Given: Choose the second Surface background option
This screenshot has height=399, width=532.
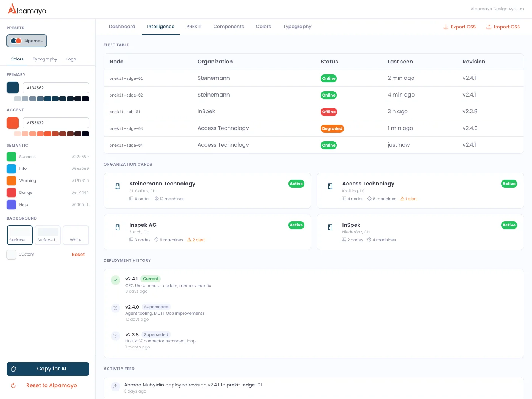Looking at the screenshot, I should point(48,235).
